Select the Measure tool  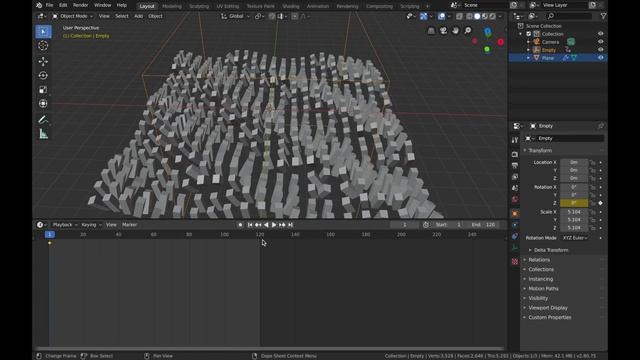[x=43, y=134]
